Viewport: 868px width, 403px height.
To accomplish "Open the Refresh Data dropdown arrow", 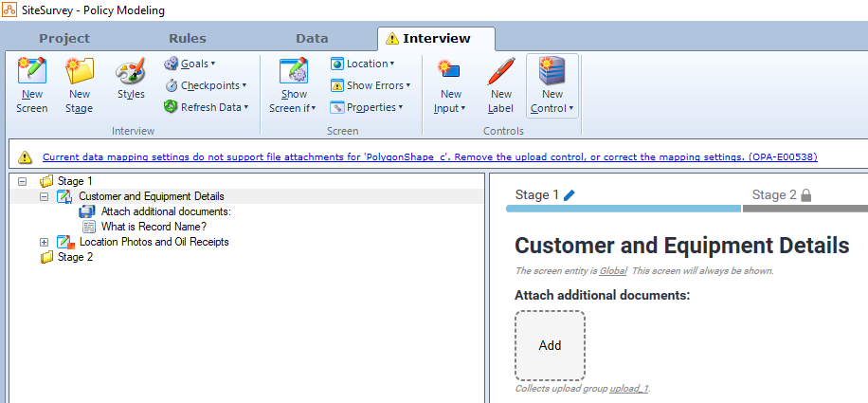I will point(245,107).
